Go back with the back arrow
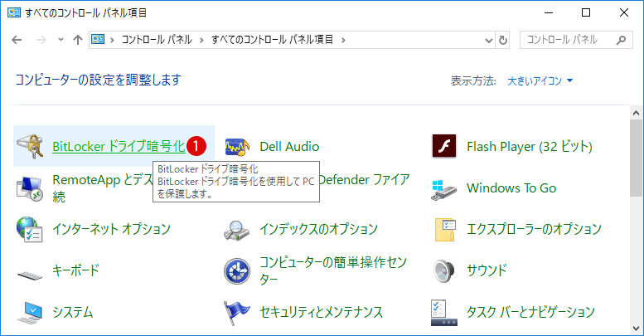Viewport: 644px width, 336px height. [x=17, y=40]
